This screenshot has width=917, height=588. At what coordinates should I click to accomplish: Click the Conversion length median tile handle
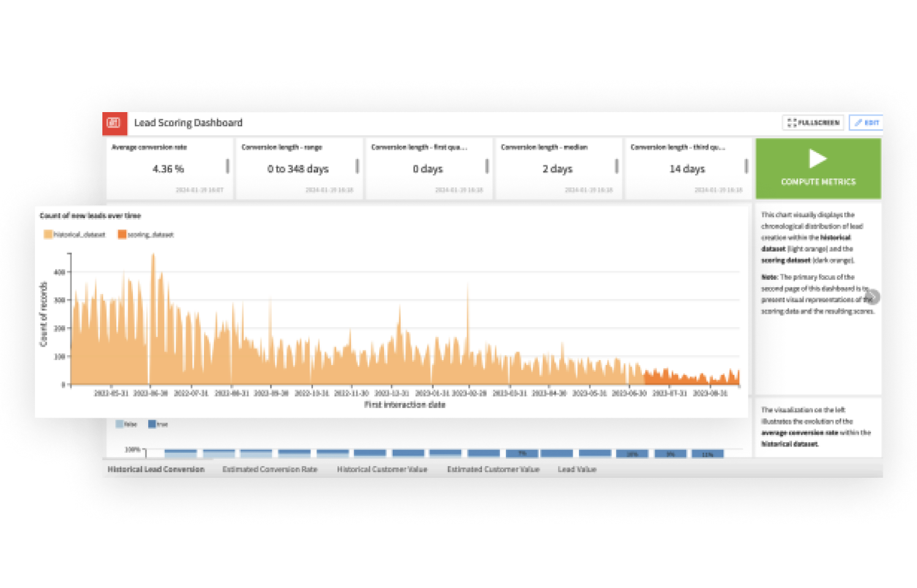pos(616,166)
